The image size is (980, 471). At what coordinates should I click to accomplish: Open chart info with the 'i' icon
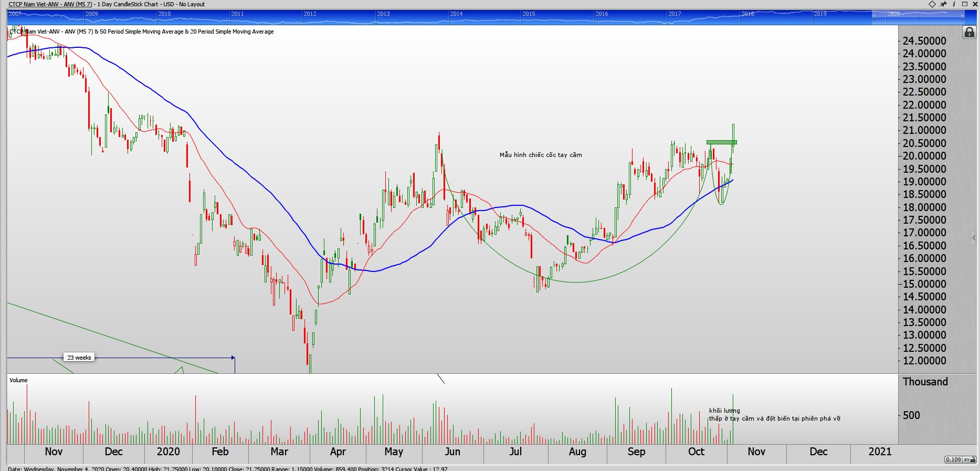[x=954, y=4]
